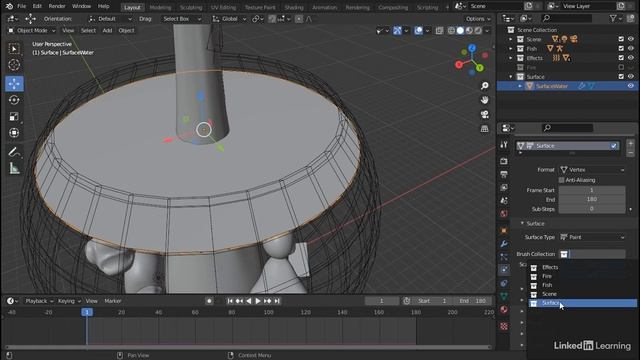
Task: Open the Keying menu in timeline
Action: click(x=69, y=301)
